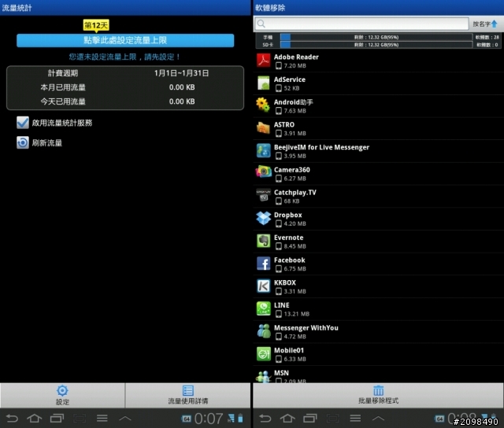504x428 pixels.
Task: Select the Mobile01 app icon
Action: pos(264,354)
